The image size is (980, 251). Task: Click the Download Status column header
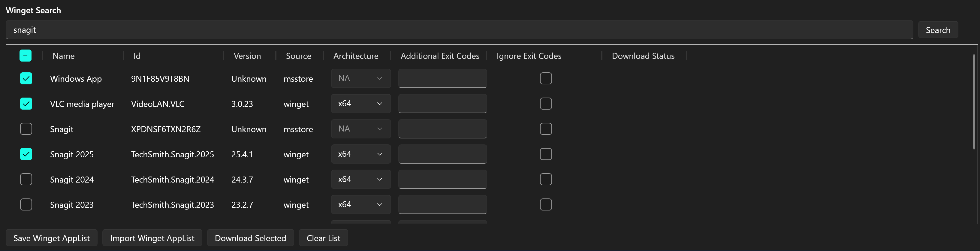point(643,56)
